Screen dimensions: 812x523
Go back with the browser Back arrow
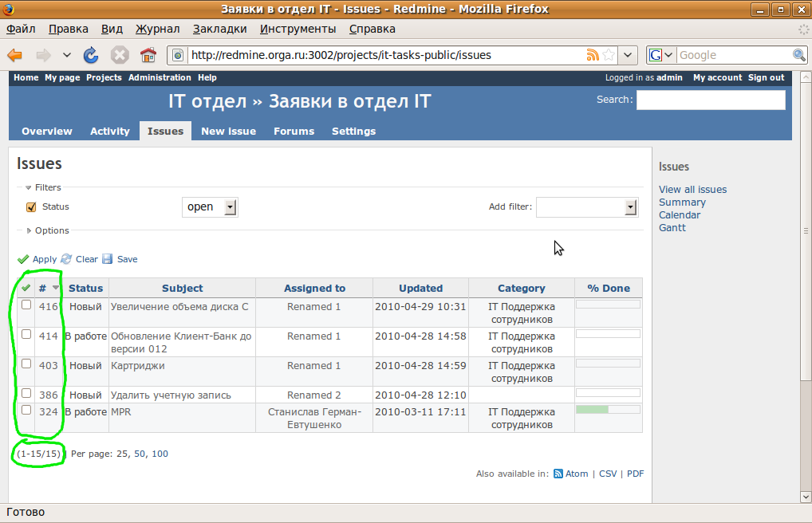15,55
